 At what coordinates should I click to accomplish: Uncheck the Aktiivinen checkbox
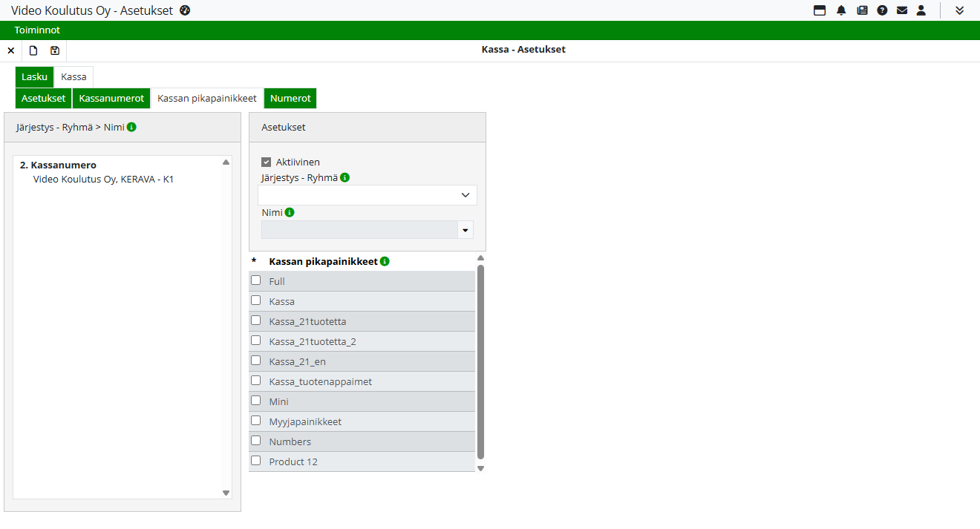(267, 162)
